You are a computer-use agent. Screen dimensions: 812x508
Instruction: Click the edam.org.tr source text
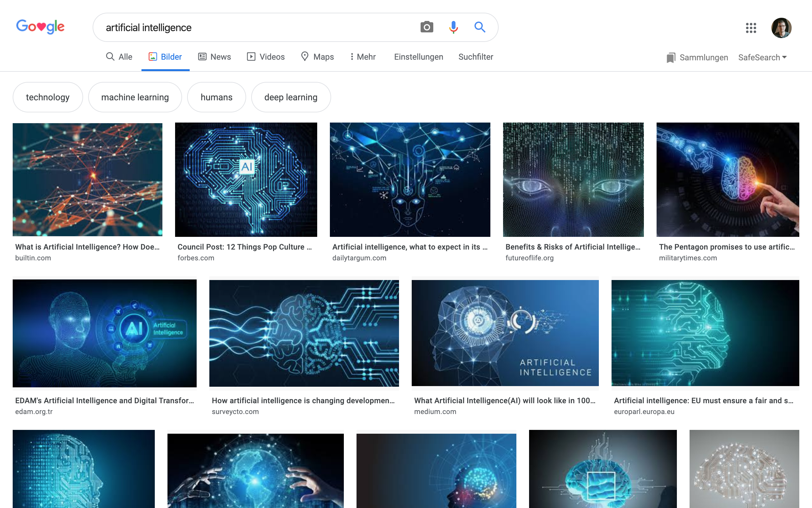click(34, 411)
